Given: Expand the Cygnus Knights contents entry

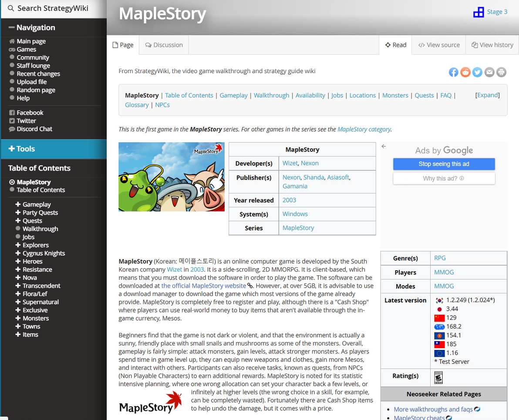Looking at the screenshot, I should click(18, 253).
